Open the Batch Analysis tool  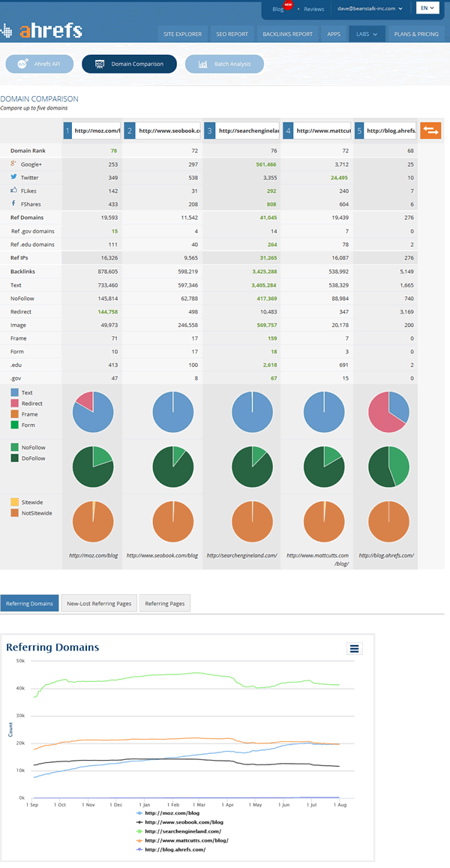pos(224,65)
